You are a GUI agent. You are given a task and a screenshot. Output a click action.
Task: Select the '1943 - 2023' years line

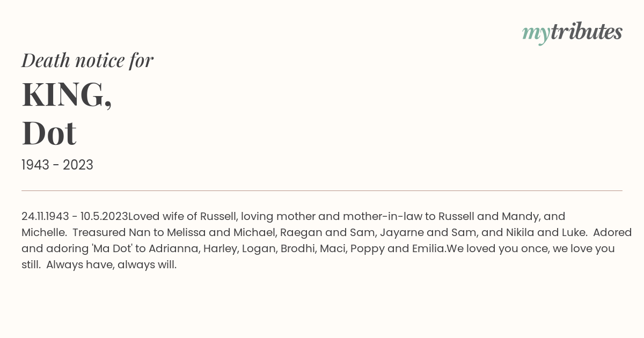click(57, 165)
